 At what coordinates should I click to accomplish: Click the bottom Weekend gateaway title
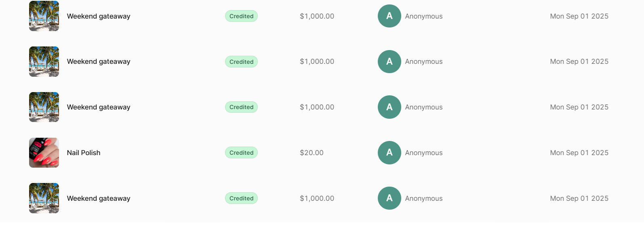click(x=99, y=198)
